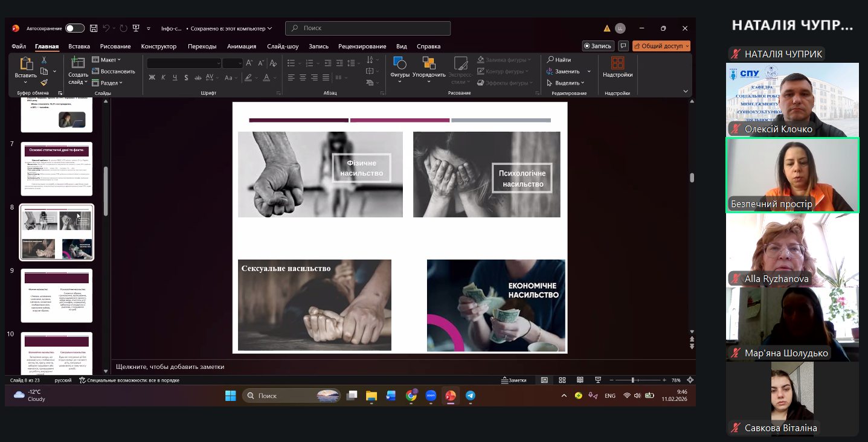The width and height of the screenshot is (868, 442).
Task: Open the Shapes gallery (Фигуры)
Action: coord(400,68)
